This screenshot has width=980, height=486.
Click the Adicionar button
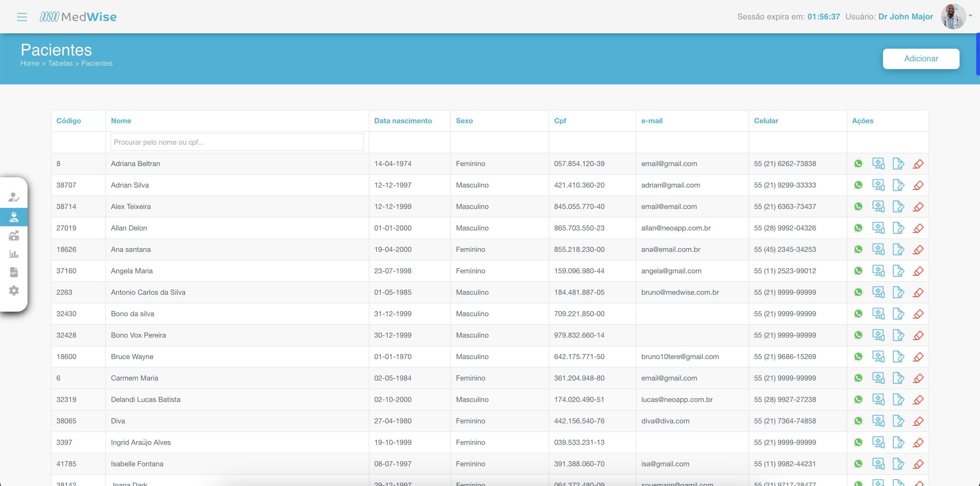921,59
